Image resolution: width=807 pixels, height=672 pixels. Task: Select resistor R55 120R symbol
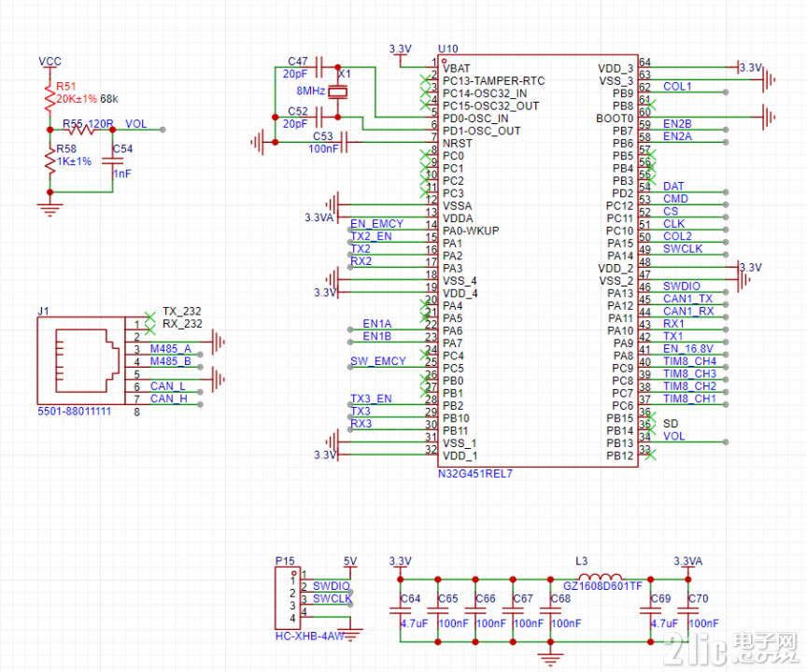pos(81,130)
